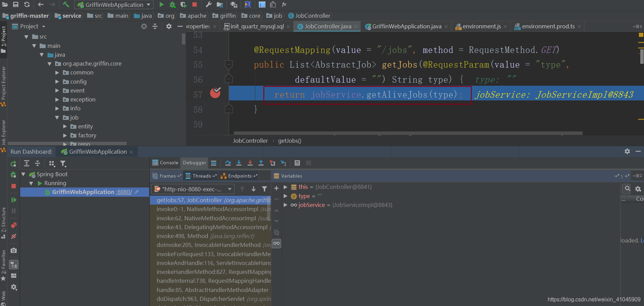Select the Frames tab
The width and height of the screenshot is (644, 306).
167,176
